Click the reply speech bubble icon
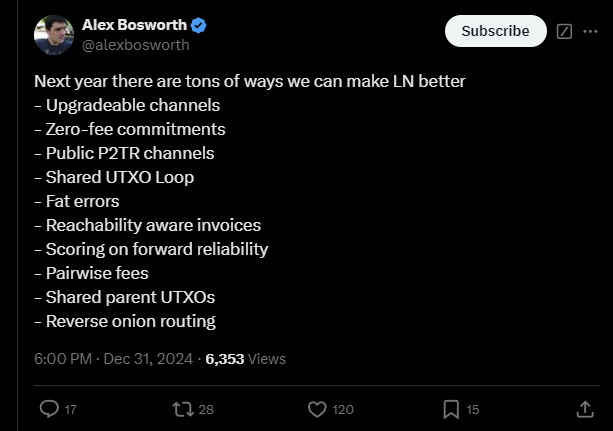This screenshot has width=613, height=431. click(48, 409)
